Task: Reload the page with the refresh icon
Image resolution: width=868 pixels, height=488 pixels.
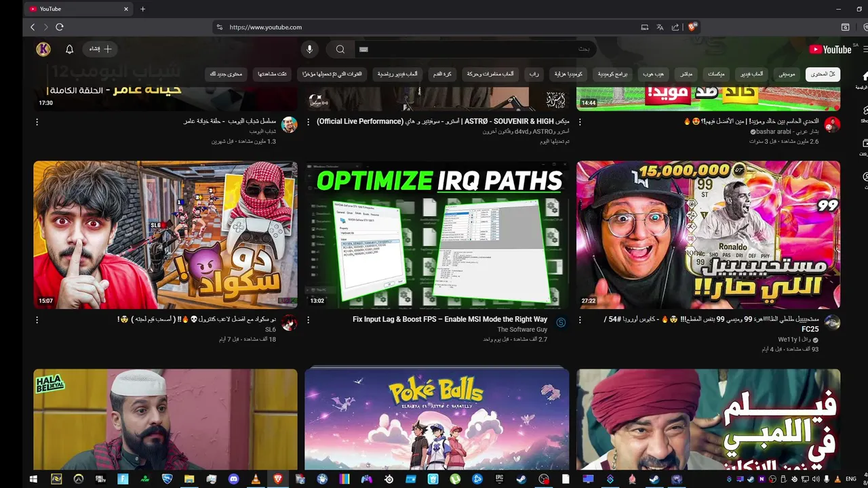Action: point(60,27)
